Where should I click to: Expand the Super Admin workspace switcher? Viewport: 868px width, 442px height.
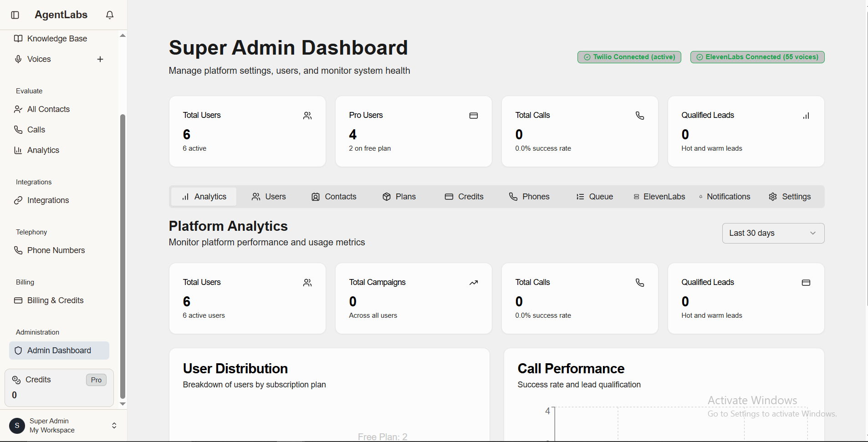click(114, 425)
